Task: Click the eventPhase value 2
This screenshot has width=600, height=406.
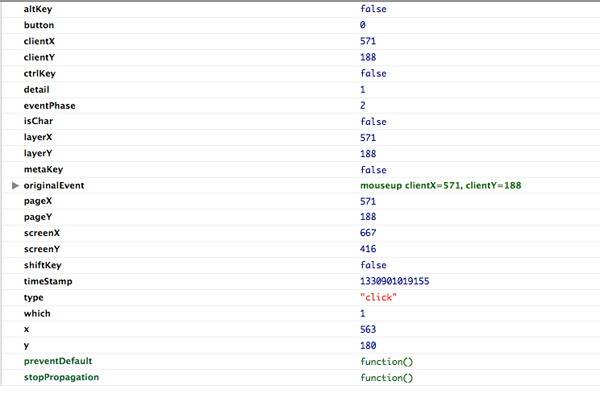Action: pyautogui.click(x=363, y=106)
